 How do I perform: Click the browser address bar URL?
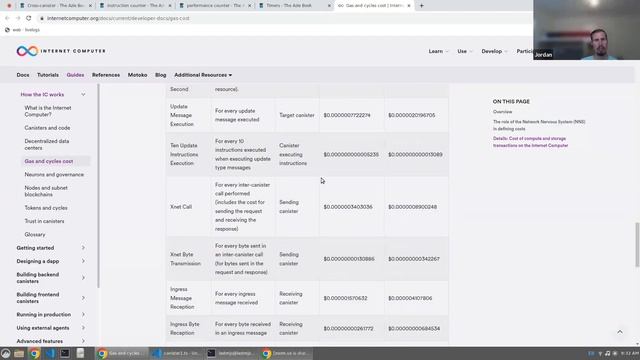118,18
